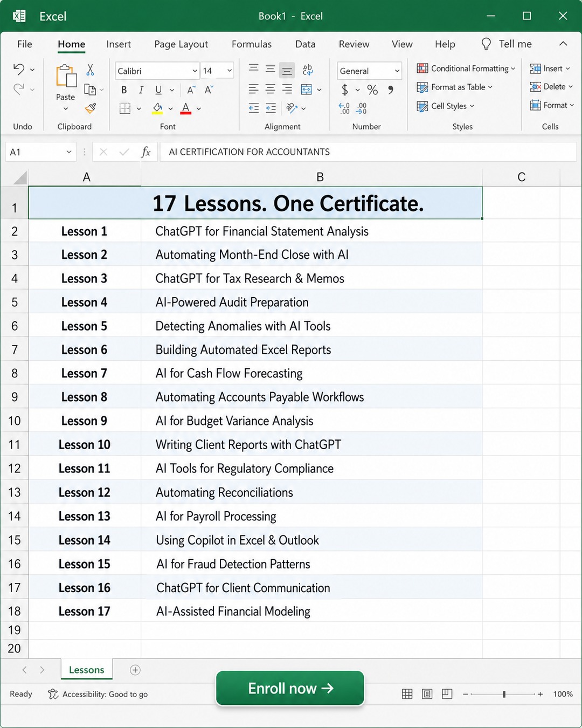Switch to Page Layout view icon
This screenshot has height=728, width=582.
(x=427, y=694)
